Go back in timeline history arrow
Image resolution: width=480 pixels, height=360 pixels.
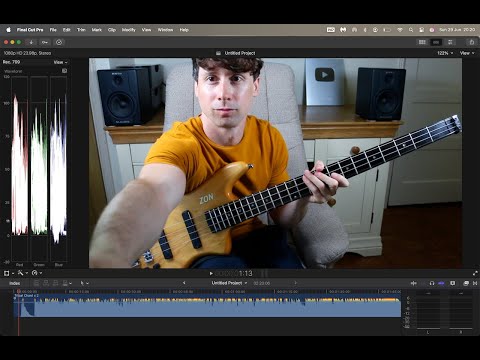pyautogui.click(x=184, y=283)
